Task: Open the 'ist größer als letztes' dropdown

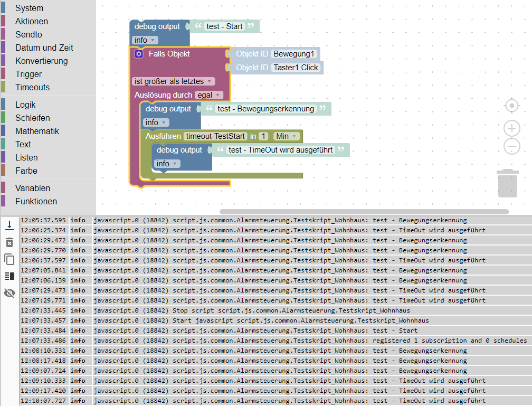Action: point(173,81)
